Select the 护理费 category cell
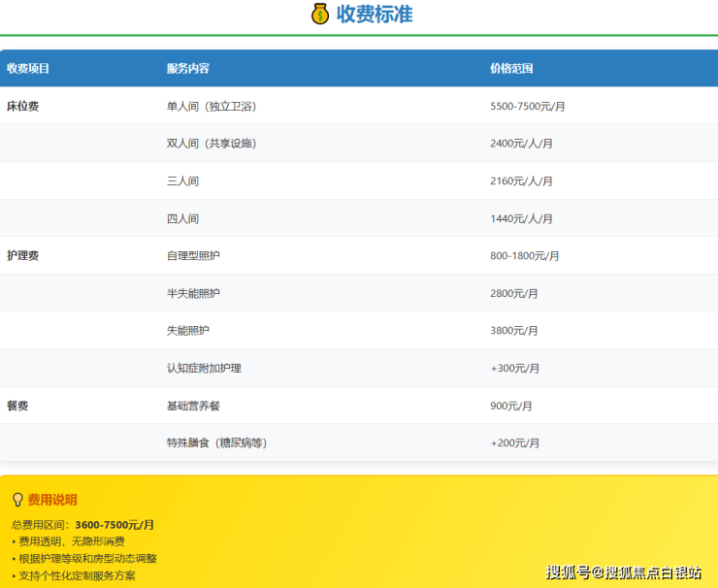This screenshot has height=588, width=718. (x=23, y=256)
